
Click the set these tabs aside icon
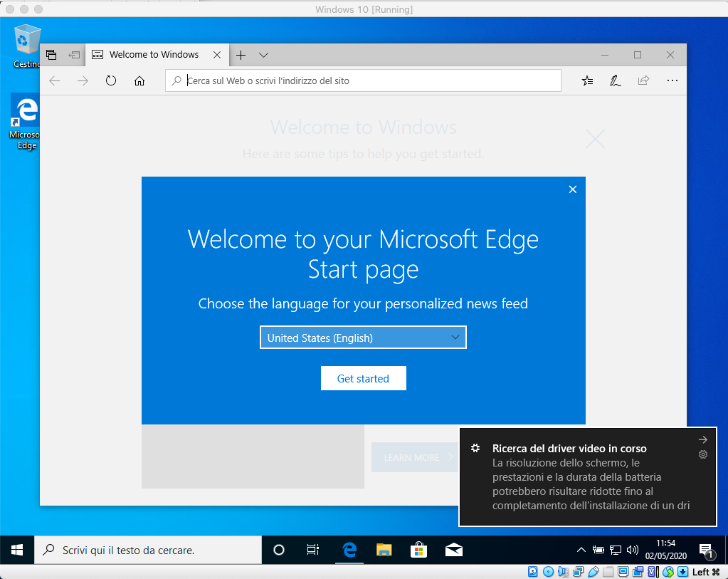click(x=74, y=55)
